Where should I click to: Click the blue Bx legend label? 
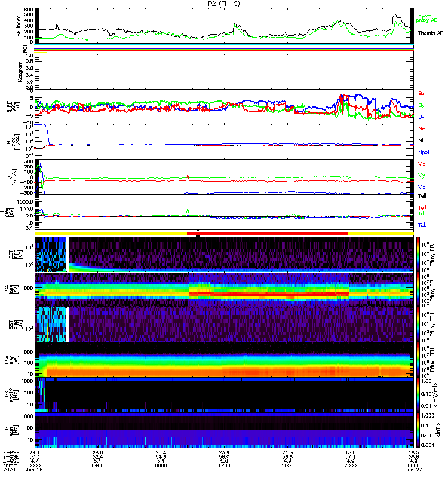pyautogui.click(x=421, y=117)
